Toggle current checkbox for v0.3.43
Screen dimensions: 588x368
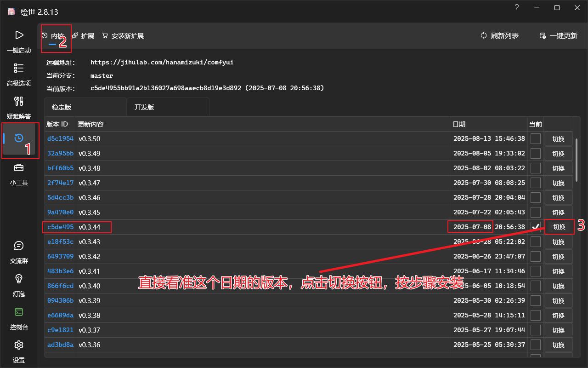tap(536, 241)
